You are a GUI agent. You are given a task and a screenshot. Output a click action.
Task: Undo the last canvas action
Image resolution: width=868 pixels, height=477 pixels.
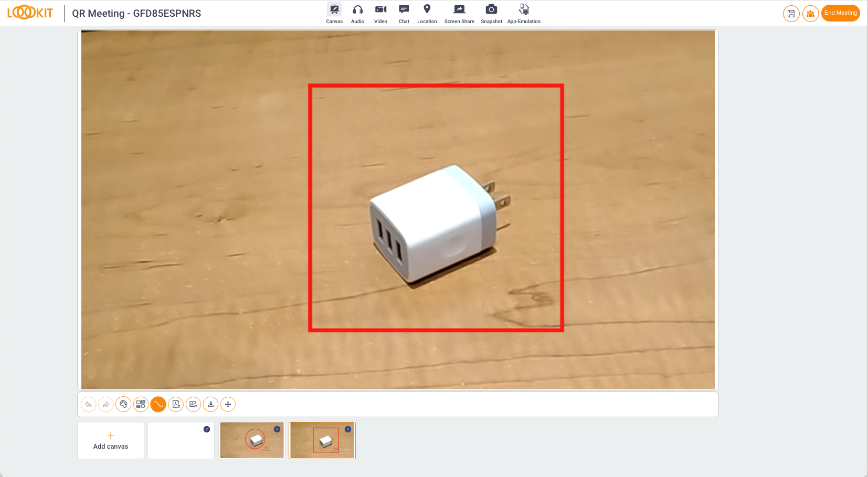89,405
